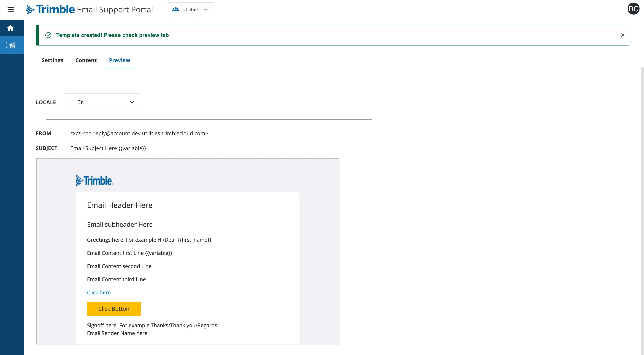Click the Signoff here example text
The width and height of the screenshot is (644, 355).
coord(152,325)
